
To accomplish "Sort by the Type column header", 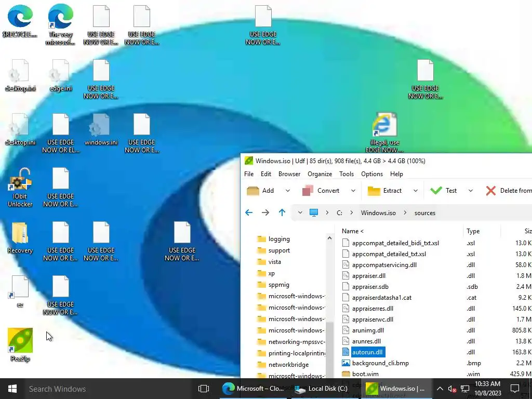I will point(473,231).
